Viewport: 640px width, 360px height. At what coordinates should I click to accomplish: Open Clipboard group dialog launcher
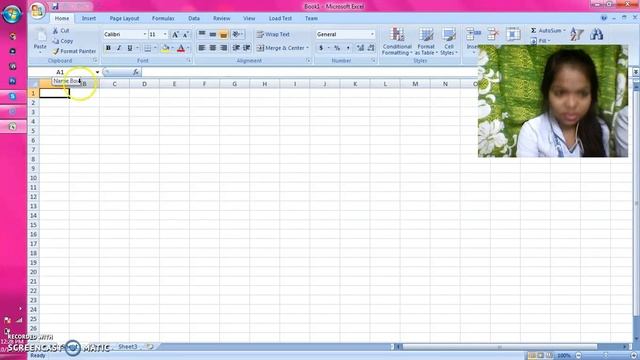95,60
